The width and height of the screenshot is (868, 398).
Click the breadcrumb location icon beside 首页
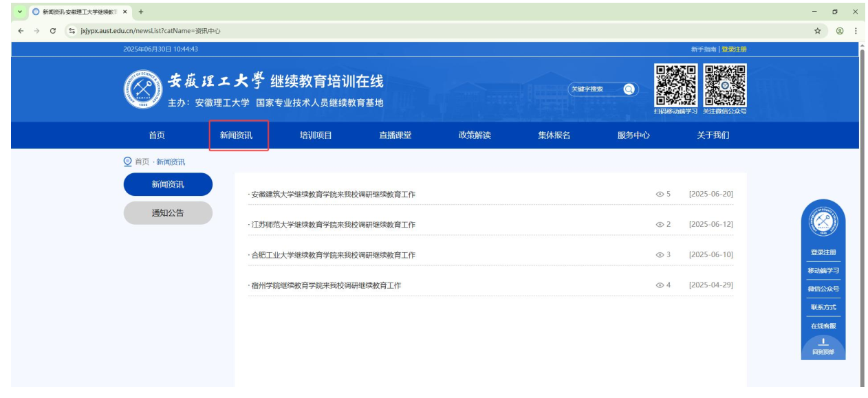point(127,162)
